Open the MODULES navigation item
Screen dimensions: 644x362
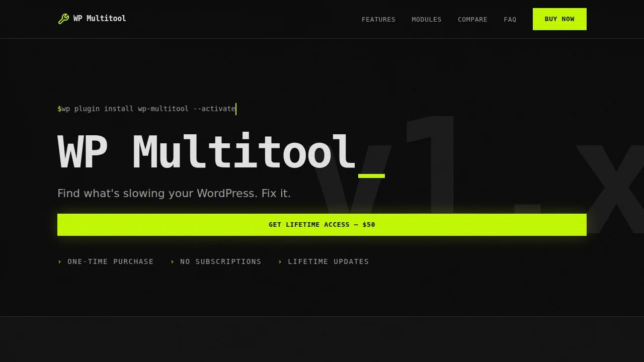point(426,19)
